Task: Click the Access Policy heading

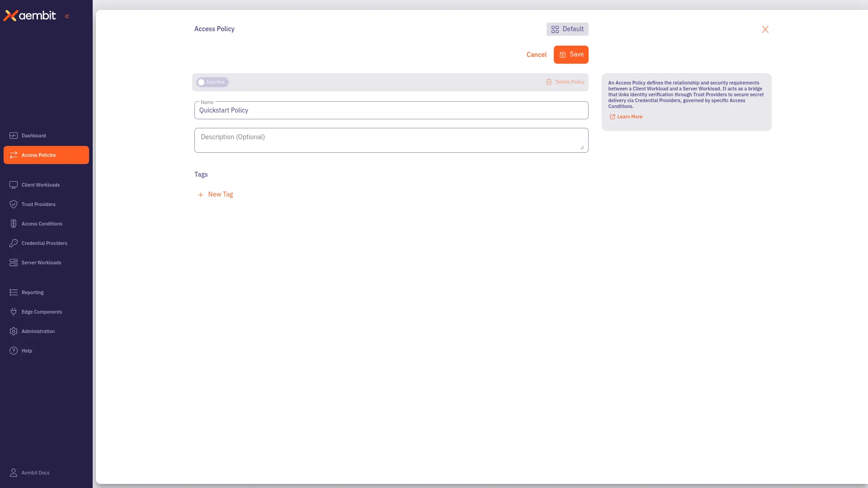Action: [x=214, y=29]
